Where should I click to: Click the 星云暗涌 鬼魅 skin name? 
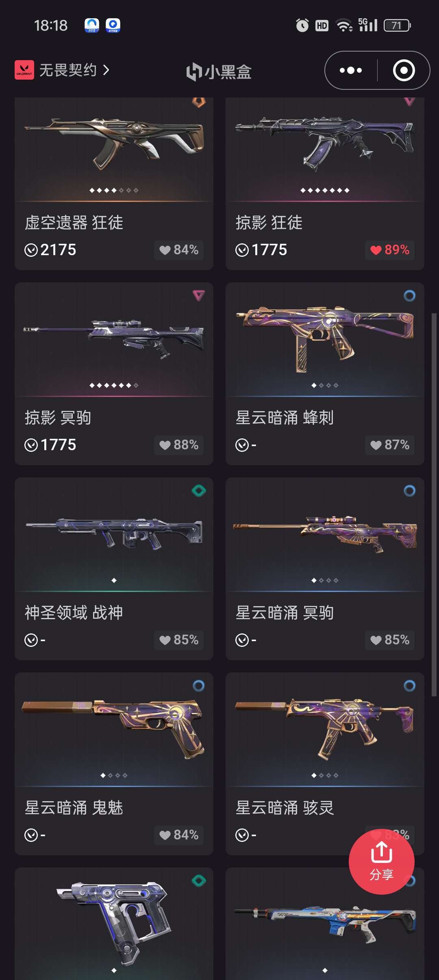74,808
